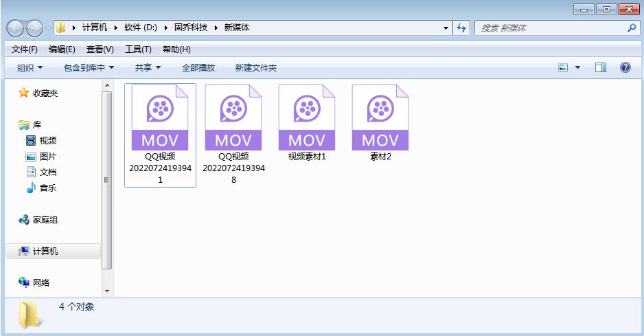Expand the arrow after 软件 (D:) in breadcrumb
The height and width of the screenshot is (336, 644).
(x=165, y=27)
